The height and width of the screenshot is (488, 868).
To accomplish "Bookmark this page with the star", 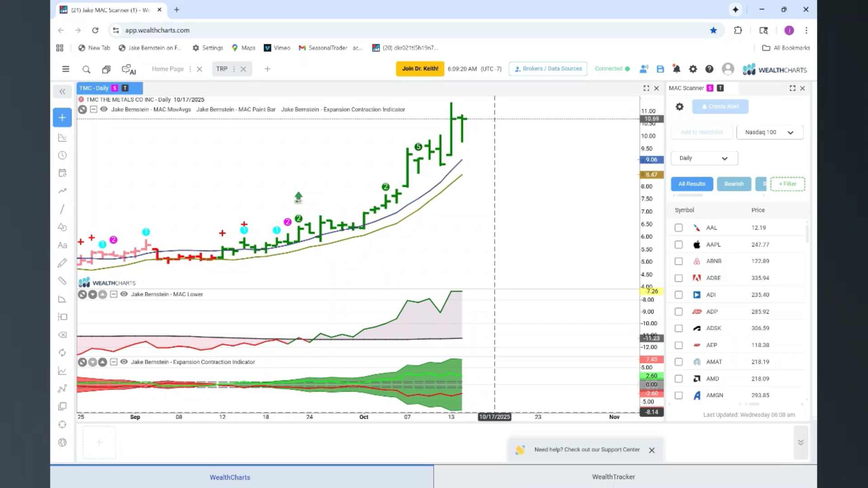I will click(713, 30).
